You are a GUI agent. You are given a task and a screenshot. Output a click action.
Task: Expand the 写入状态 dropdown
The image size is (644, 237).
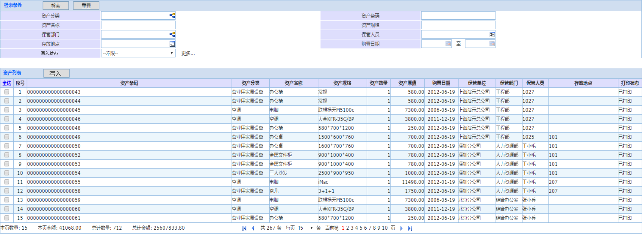click(x=138, y=53)
